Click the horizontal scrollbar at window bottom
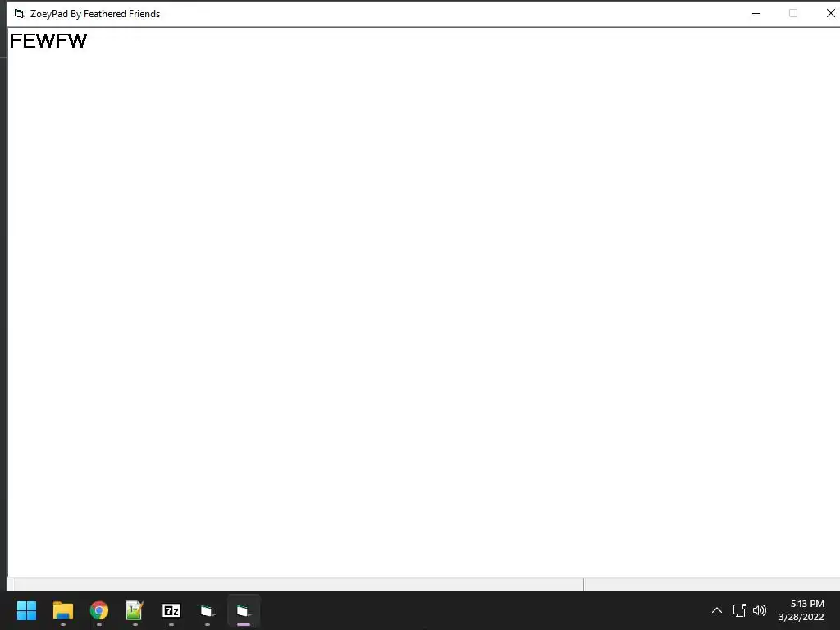The height and width of the screenshot is (630, 840). (x=299, y=584)
